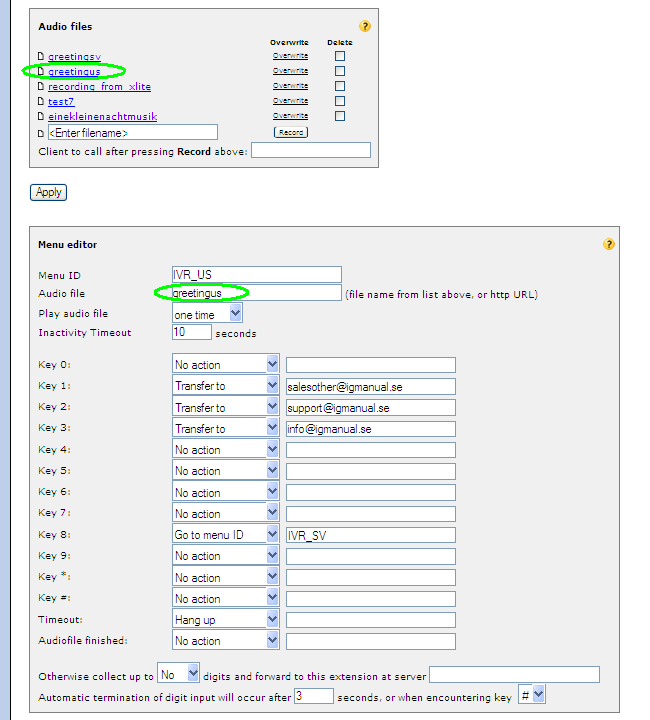Click file icon beside einekleinenachtmusik
The image size is (650, 720).
pyautogui.click(x=41, y=117)
